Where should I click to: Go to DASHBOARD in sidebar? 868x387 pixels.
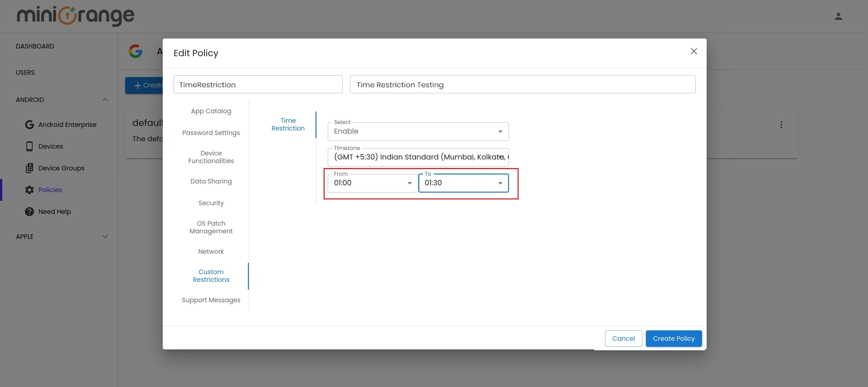[x=35, y=46]
